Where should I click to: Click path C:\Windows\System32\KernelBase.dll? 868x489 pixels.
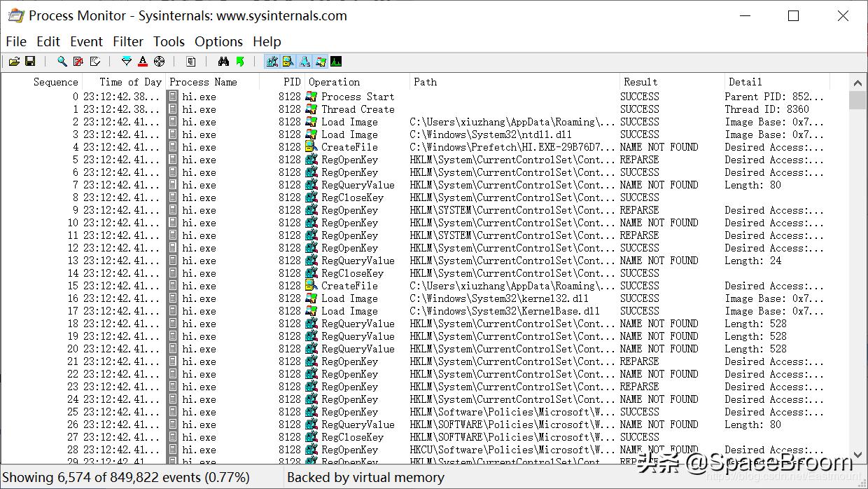tap(505, 311)
